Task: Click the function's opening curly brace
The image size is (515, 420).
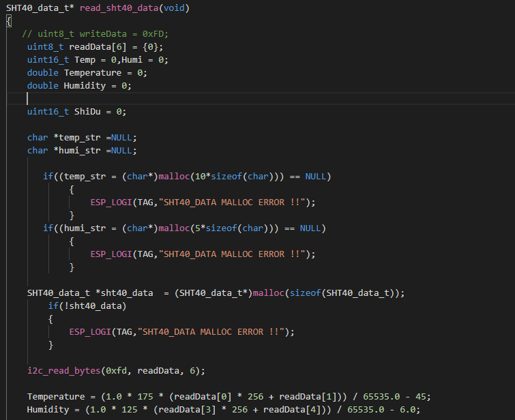Action: (x=9, y=21)
